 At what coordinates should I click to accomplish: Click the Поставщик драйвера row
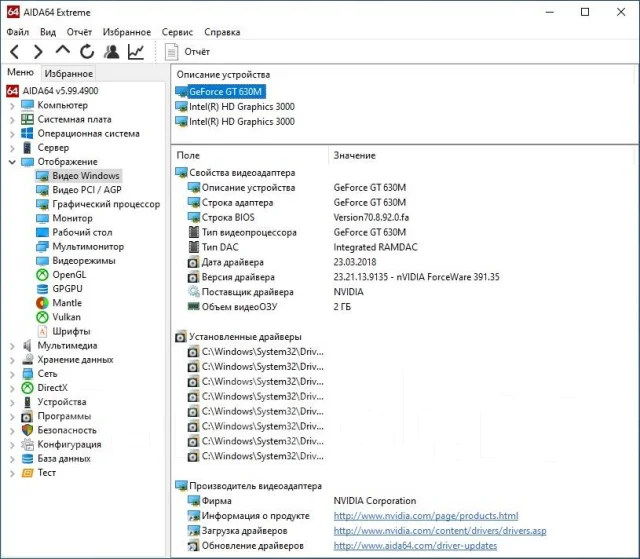point(276,292)
